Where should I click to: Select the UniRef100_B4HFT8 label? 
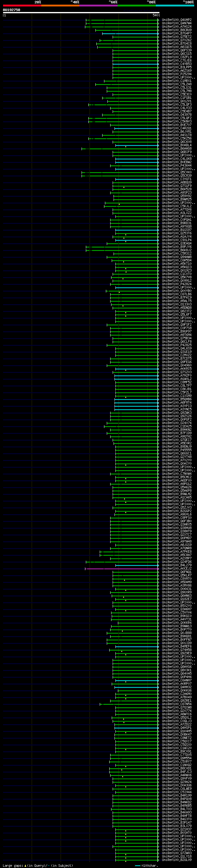(x=177, y=815)
